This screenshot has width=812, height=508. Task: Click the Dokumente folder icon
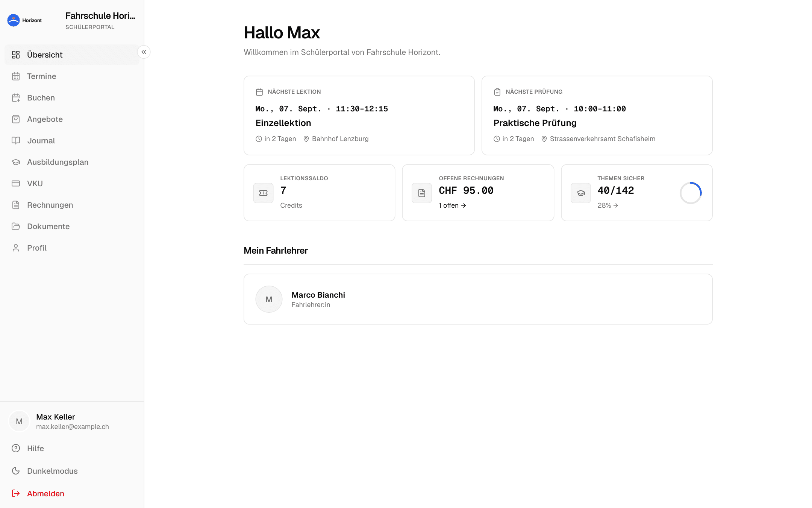point(16,227)
